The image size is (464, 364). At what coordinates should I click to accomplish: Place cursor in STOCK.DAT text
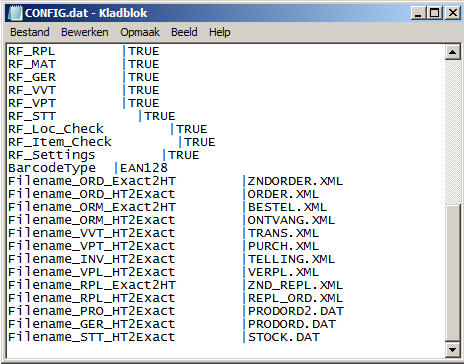(x=284, y=337)
